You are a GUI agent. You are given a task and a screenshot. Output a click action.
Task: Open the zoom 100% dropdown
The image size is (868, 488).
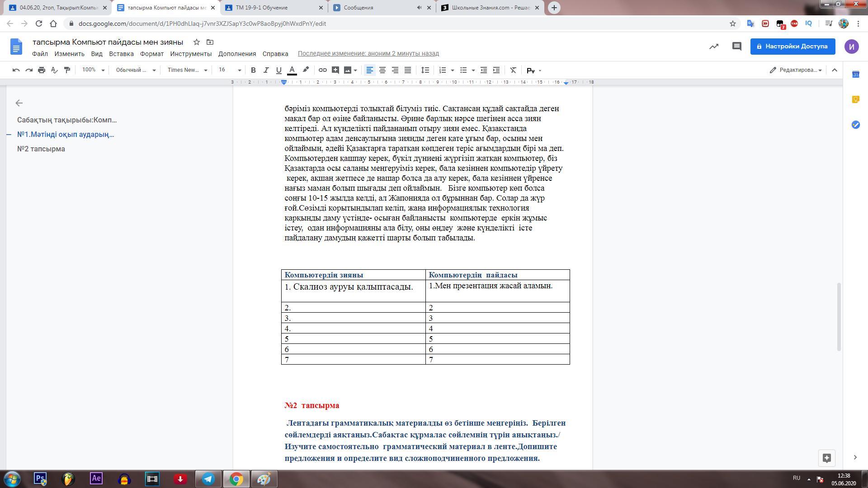(93, 70)
